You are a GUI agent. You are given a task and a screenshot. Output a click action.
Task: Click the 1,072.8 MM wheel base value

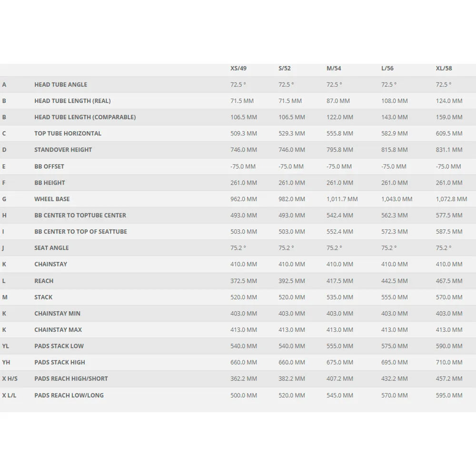[452, 199]
